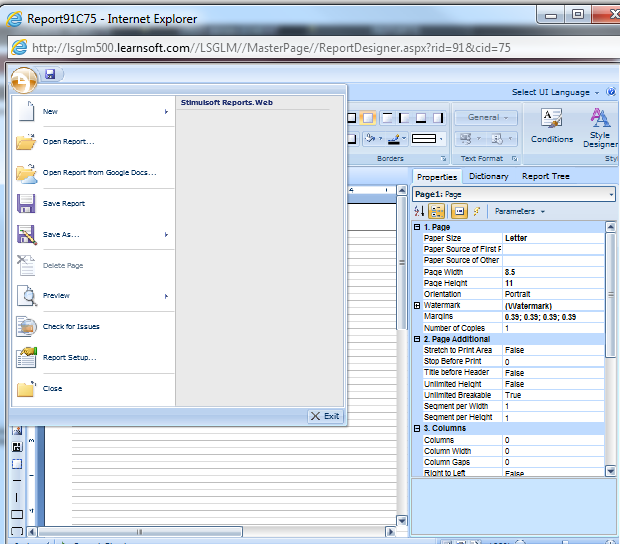Image resolution: width=620 pixels, height=544 pixels.
Task: Sort properties alphabetically
Action: pyautogui.click(x=419, y=211)
